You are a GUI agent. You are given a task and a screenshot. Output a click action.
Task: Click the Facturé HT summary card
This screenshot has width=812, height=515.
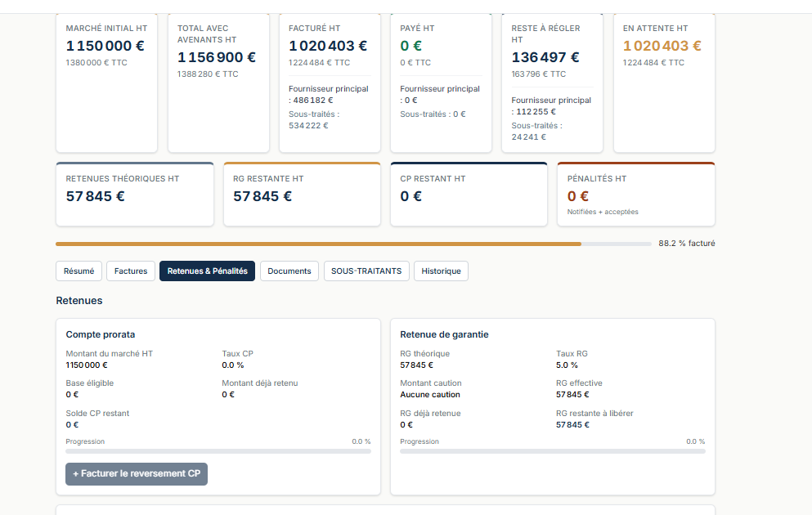point(330,83)
